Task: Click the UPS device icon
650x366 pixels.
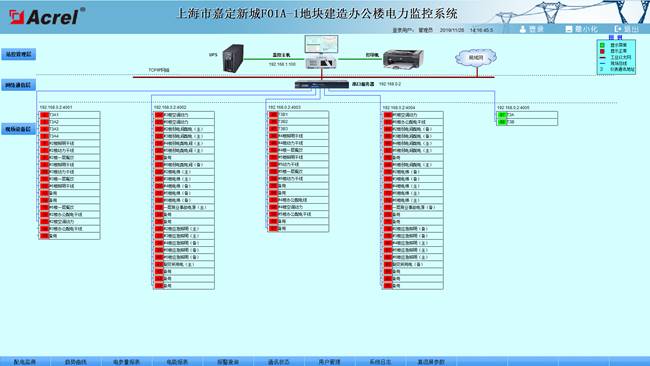Action: coord(233,58)
